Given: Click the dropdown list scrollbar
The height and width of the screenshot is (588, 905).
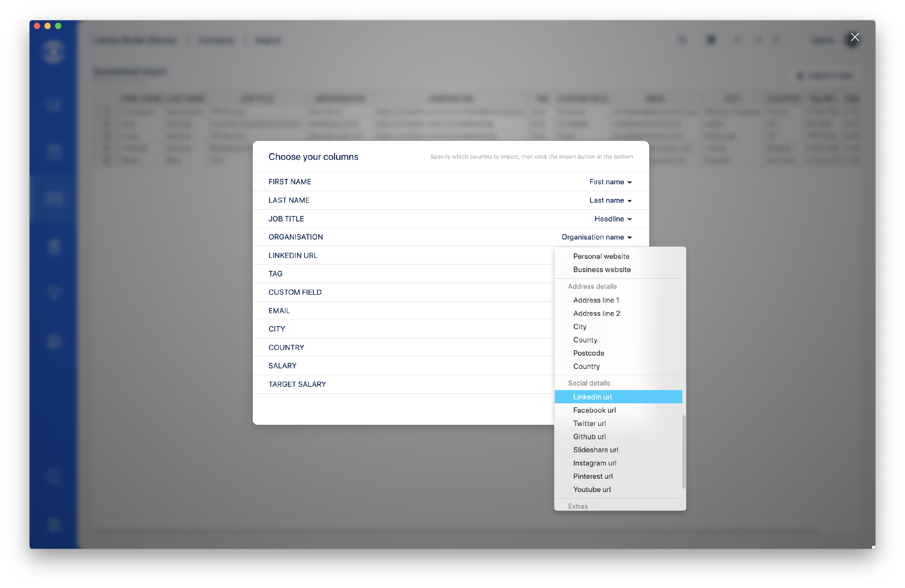Looking at the screenshot, I should coord(684,452).
